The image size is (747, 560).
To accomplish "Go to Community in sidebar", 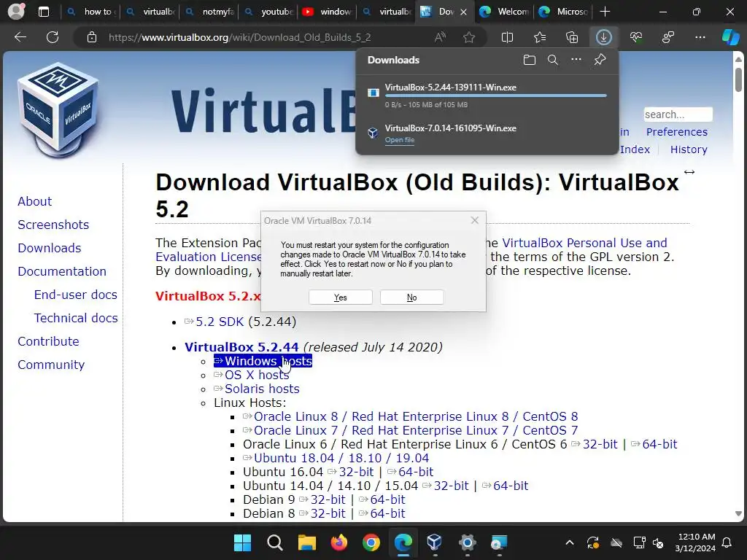I will 51,365.
